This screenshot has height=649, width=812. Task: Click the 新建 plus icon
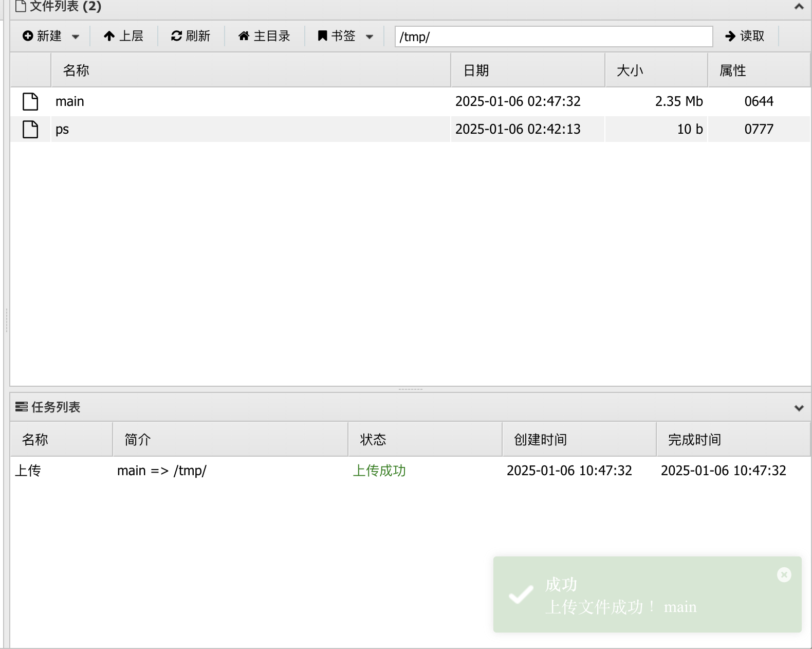(28, 36)
